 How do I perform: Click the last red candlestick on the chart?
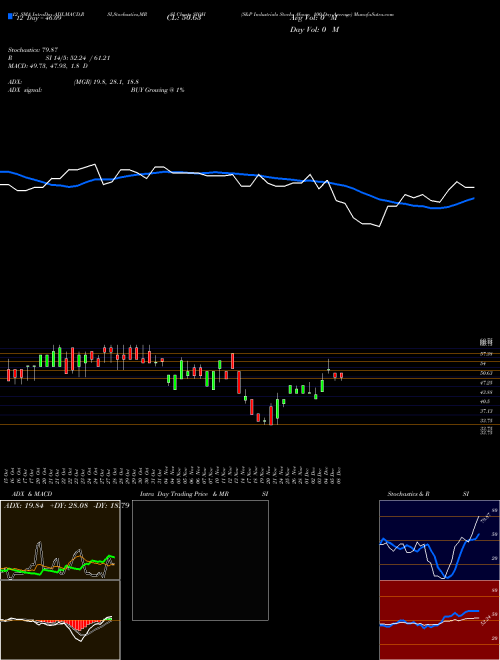coord(341,375)
